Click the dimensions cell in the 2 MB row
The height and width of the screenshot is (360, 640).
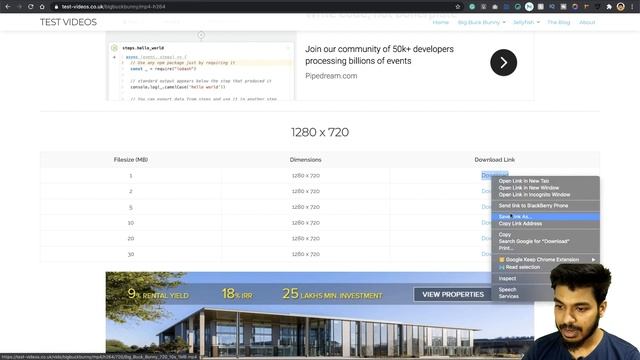(x=305, y=191)
